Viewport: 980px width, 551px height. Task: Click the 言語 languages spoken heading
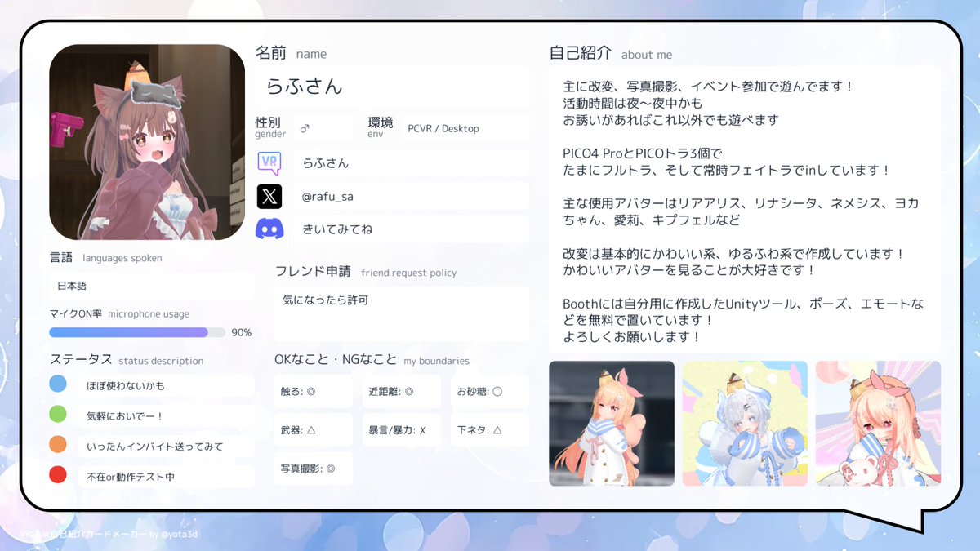(105, 257)
